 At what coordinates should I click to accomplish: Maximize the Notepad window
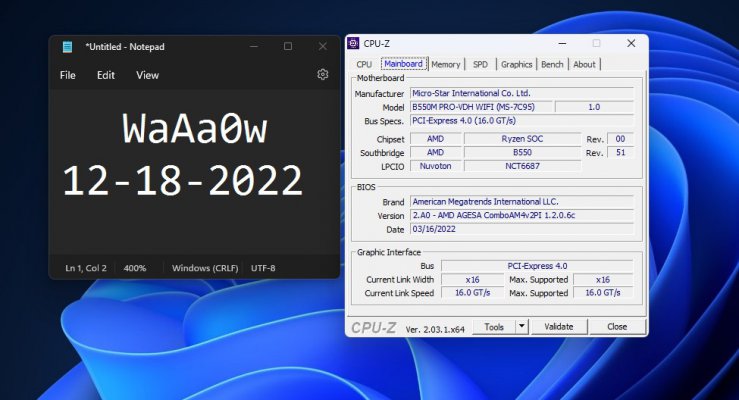coord(288,46)
